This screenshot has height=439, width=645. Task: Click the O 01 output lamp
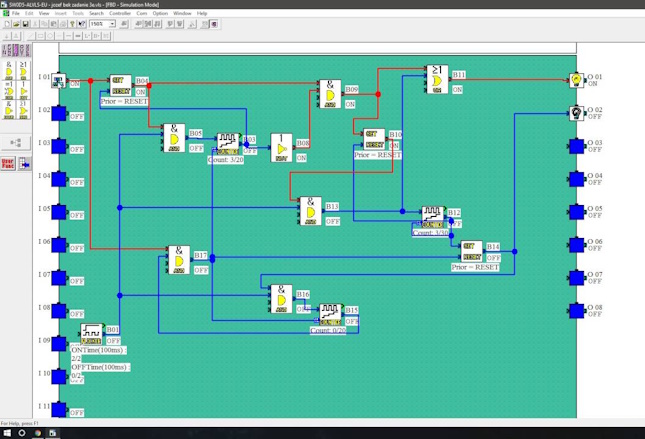pos(576,80)
